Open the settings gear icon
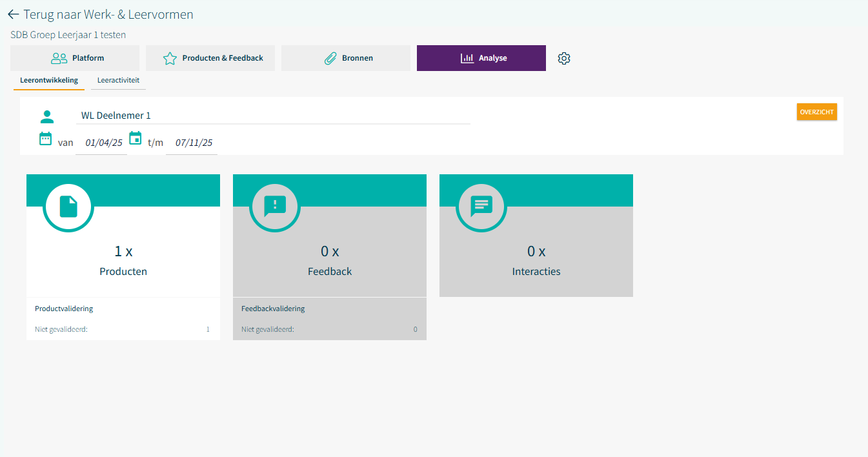This screenshot has width=868, height=457. pos(564,58)
